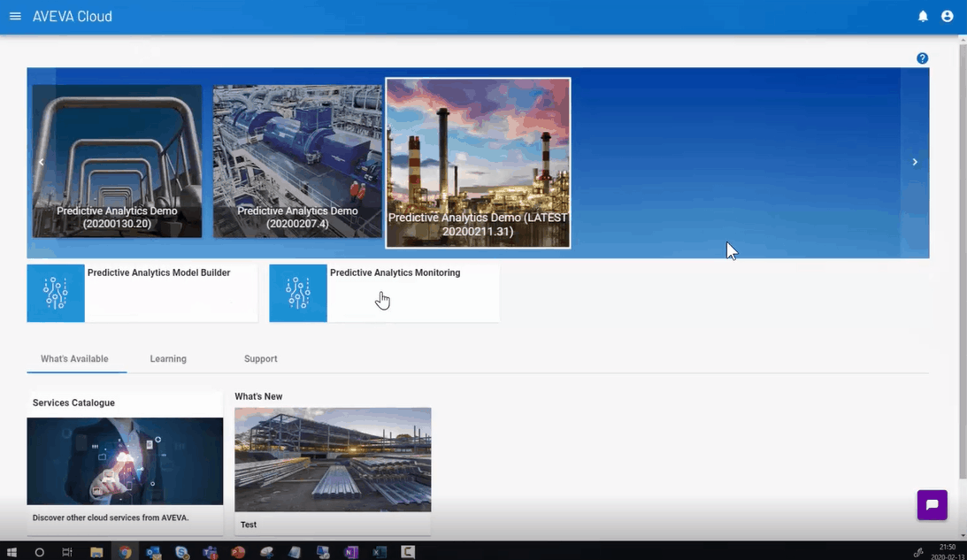
Task: Click the pen workspace icon in system tray
Action: point(918,553)
